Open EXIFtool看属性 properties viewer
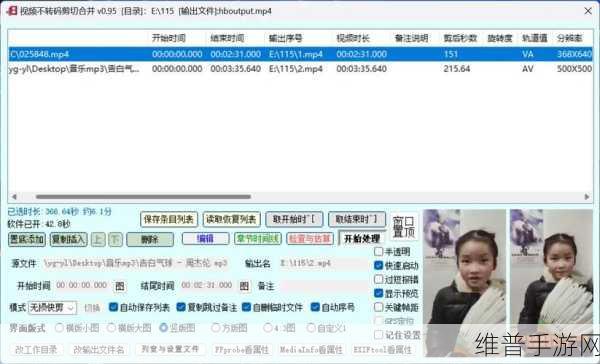Viewport: 600px width, 364px height. (382, 349)
